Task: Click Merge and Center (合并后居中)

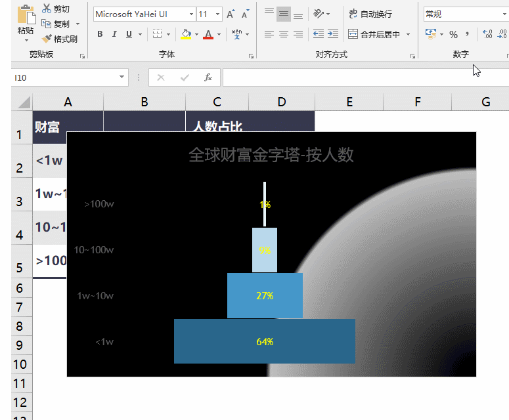Action: pos(374,34)
